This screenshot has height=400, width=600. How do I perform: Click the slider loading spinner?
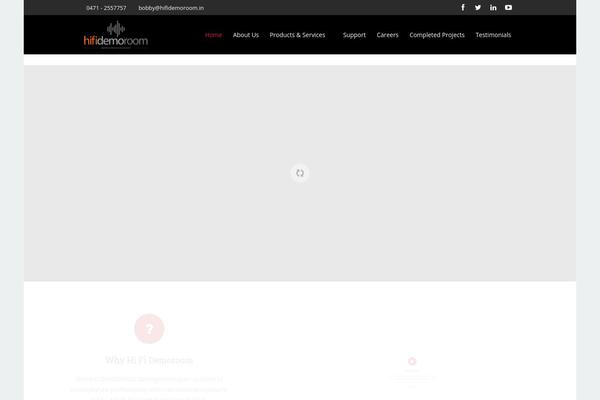point(300,173)
